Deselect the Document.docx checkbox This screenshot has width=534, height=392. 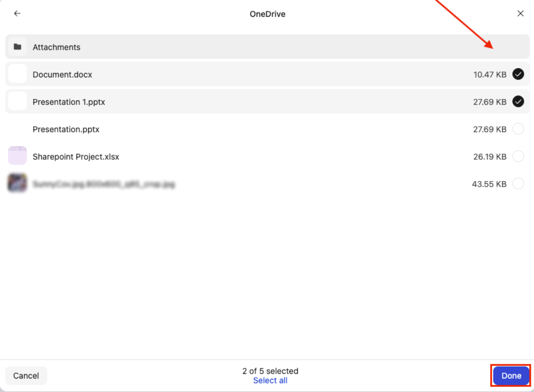[x=518, y=74]
